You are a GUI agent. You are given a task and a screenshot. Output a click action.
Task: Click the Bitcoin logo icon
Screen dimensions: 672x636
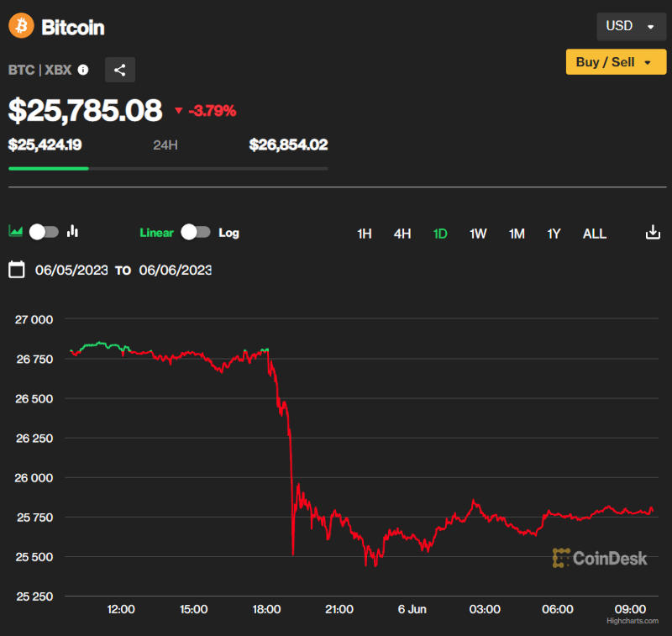pyautogui.click(x=22, y=26)
